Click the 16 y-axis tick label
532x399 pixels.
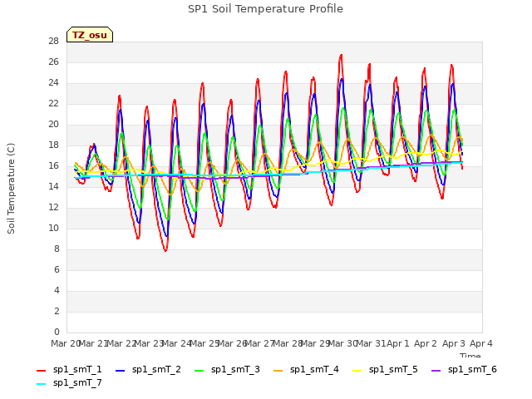(53, 165)
